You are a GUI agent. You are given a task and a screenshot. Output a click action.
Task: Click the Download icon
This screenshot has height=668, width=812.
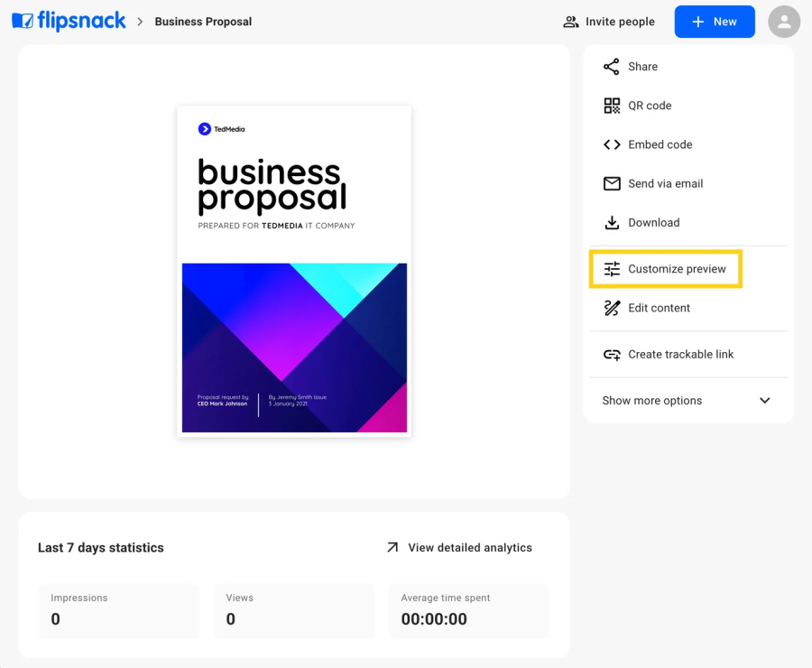pos(612,222)
